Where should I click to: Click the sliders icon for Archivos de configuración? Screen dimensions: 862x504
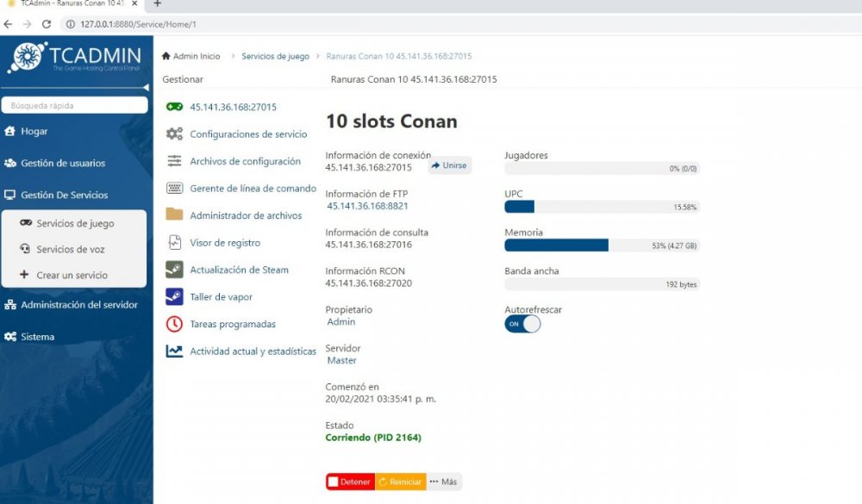coord(174,161)
